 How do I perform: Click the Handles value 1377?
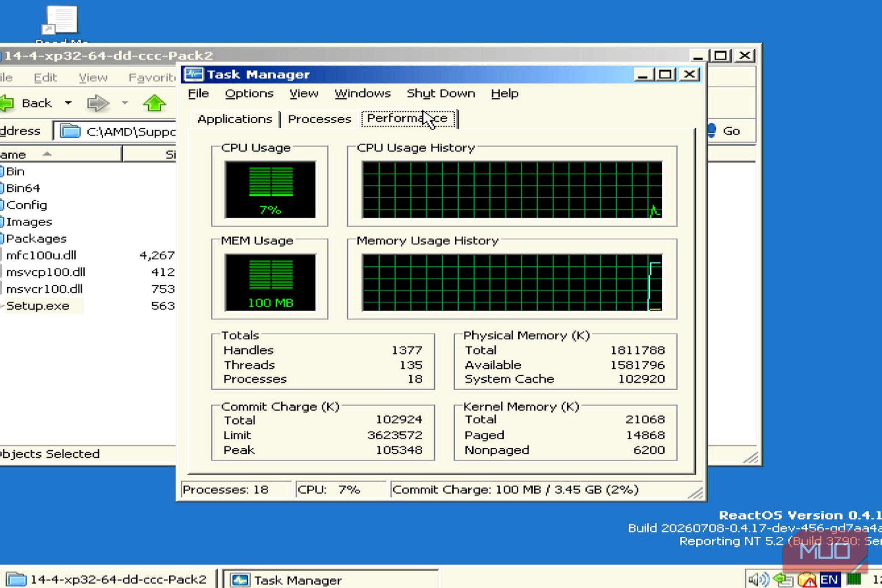tap(407, 350)
